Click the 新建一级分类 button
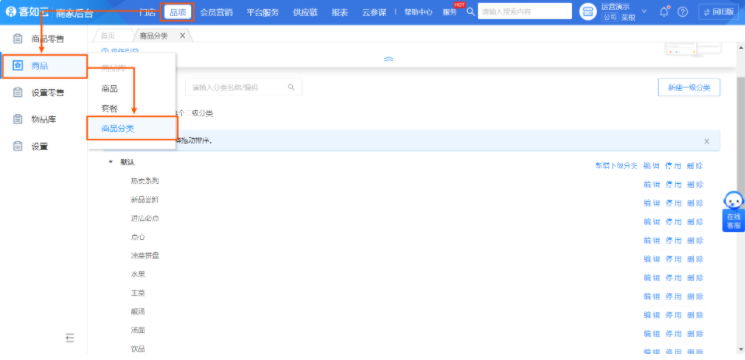Screen dimensions: 745x360 click(x=689, y=87)
